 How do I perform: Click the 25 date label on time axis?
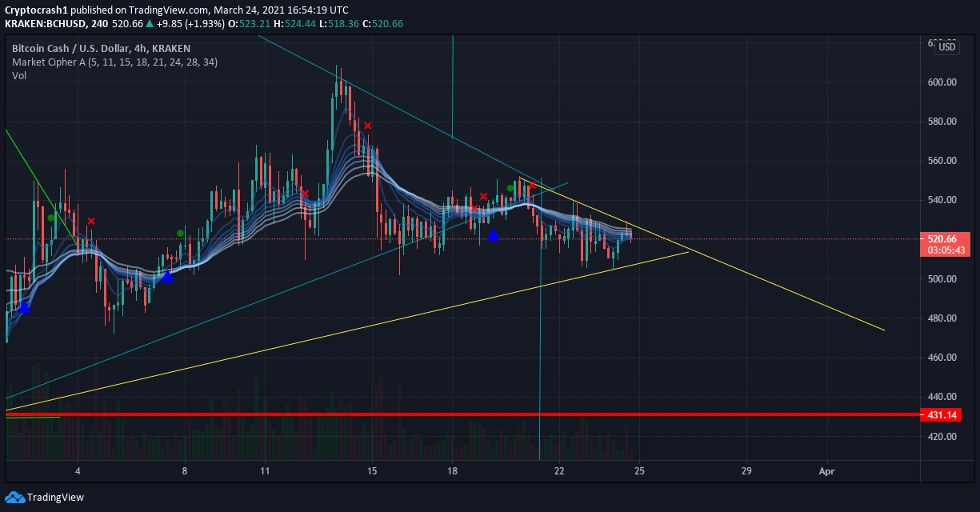pos(639,472)
